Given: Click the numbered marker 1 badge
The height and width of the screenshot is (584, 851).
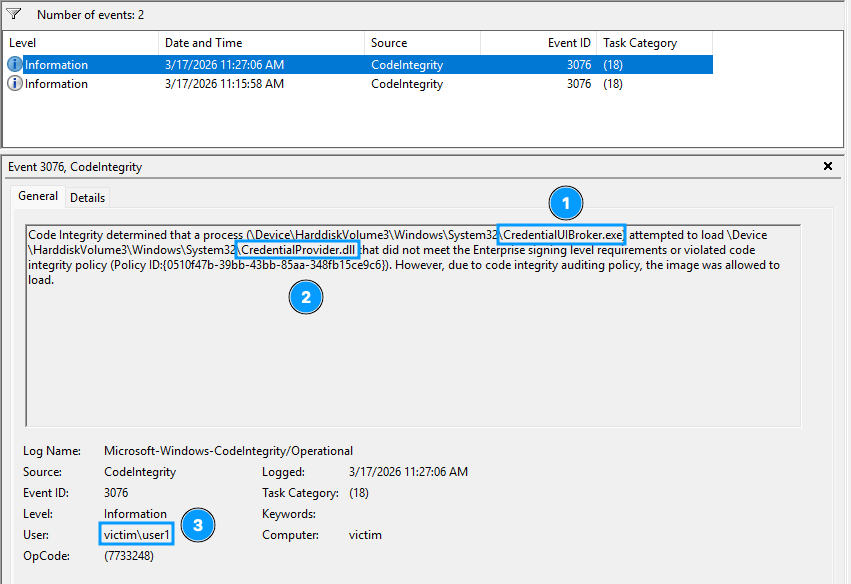Looking at the screenshot, I should [565, 203].
